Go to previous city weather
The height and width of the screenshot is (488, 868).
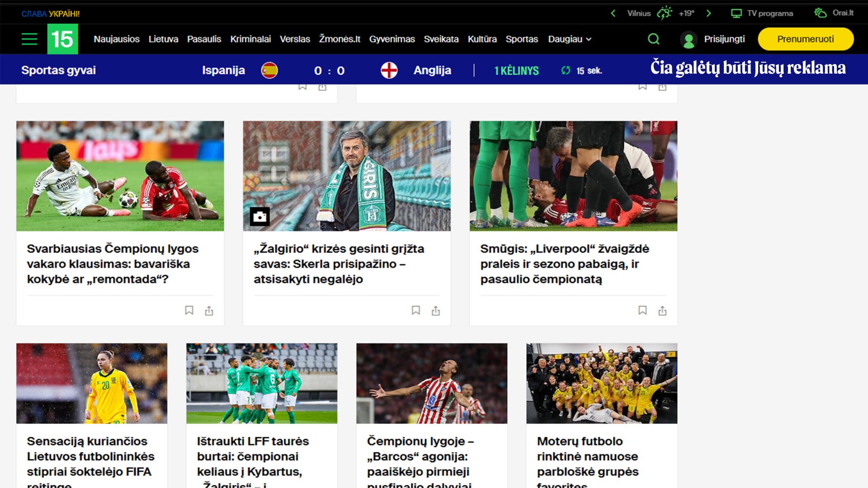pyautogui.click(x=613, y=13)
